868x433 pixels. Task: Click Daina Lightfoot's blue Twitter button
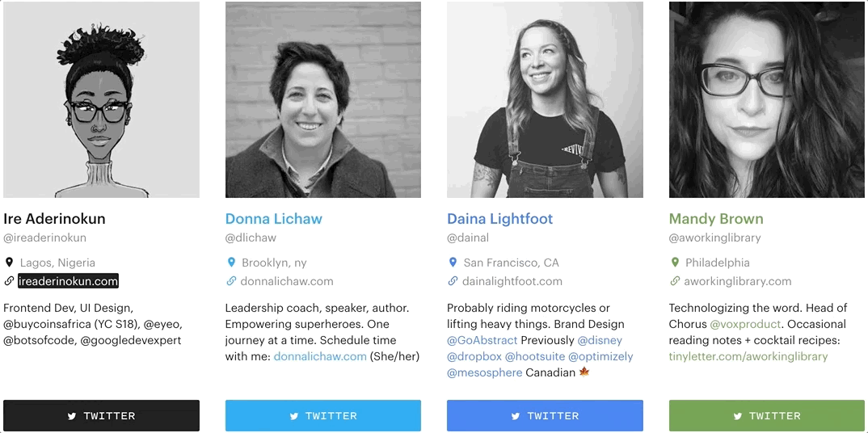tap(545, 416)
